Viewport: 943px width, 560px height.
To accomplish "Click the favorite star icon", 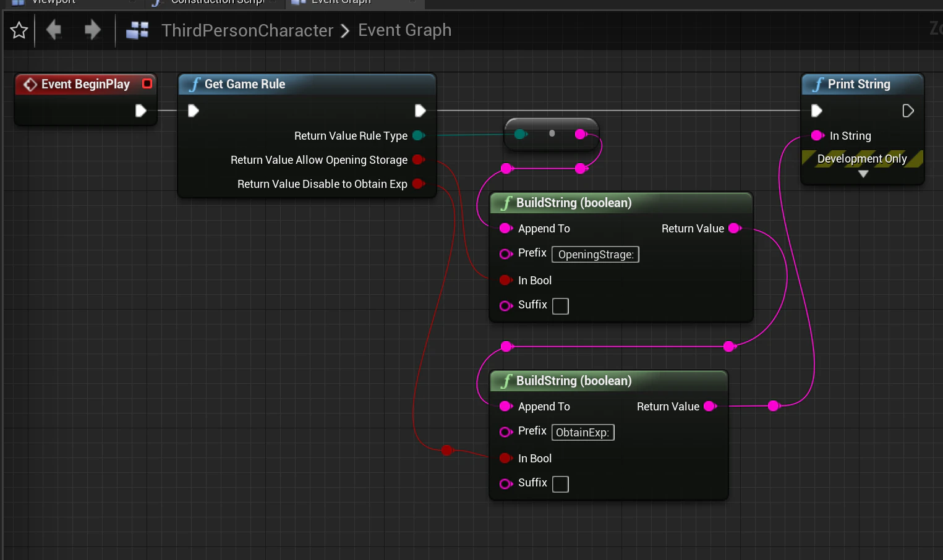I will (19, 30).
